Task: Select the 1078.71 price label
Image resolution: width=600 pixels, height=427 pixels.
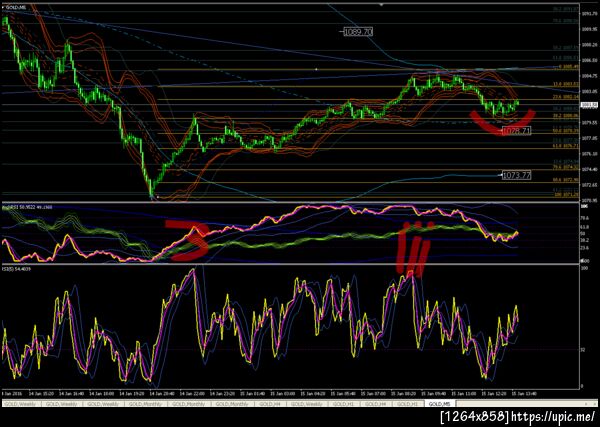Action: [x=517, y=131]
